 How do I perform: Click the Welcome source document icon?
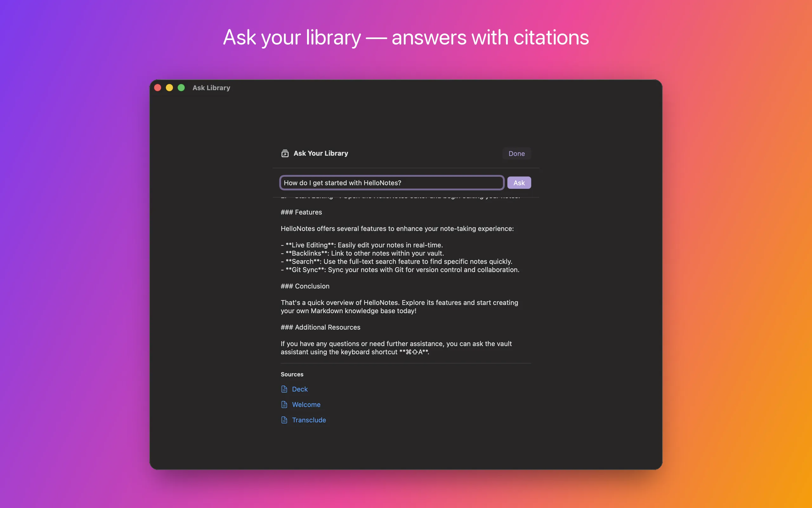[284, 404]
